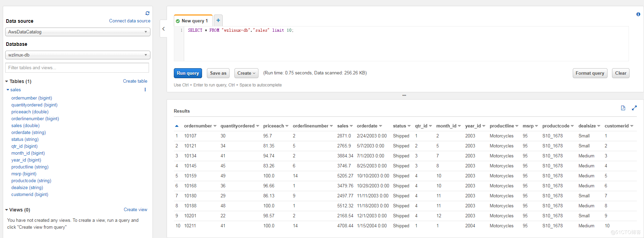Click Save as button

218,73
